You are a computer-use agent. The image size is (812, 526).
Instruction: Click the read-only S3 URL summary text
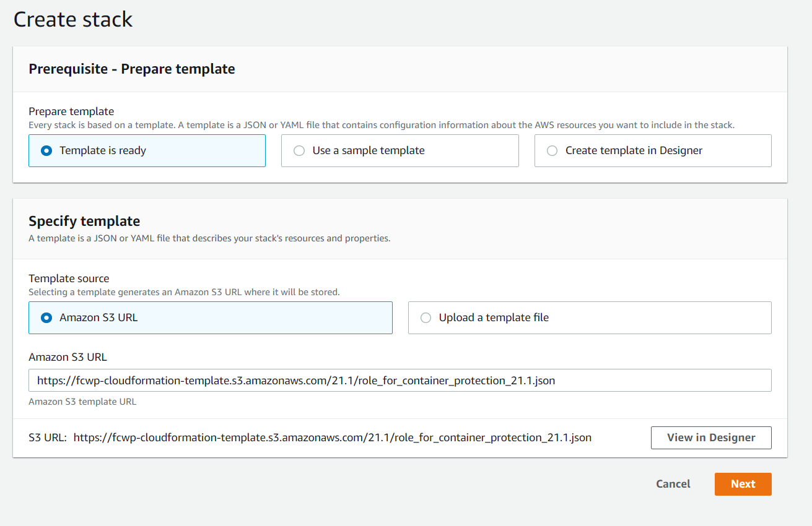332,438
